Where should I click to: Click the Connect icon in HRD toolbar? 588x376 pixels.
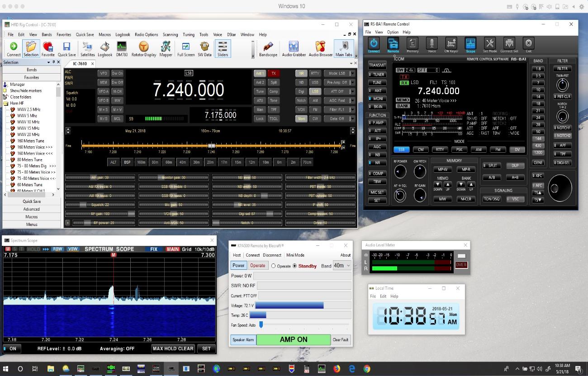click(x=14, y=49)
